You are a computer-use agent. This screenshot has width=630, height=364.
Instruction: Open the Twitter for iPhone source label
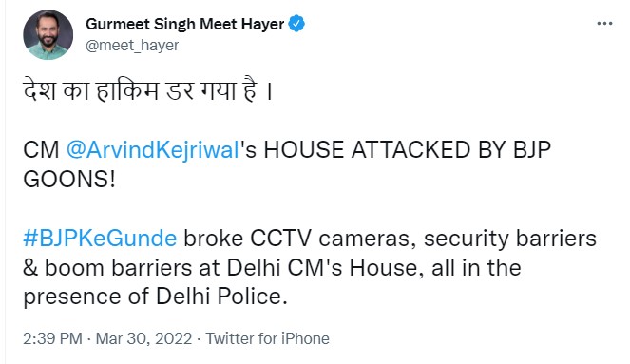[x=268, y=338]
